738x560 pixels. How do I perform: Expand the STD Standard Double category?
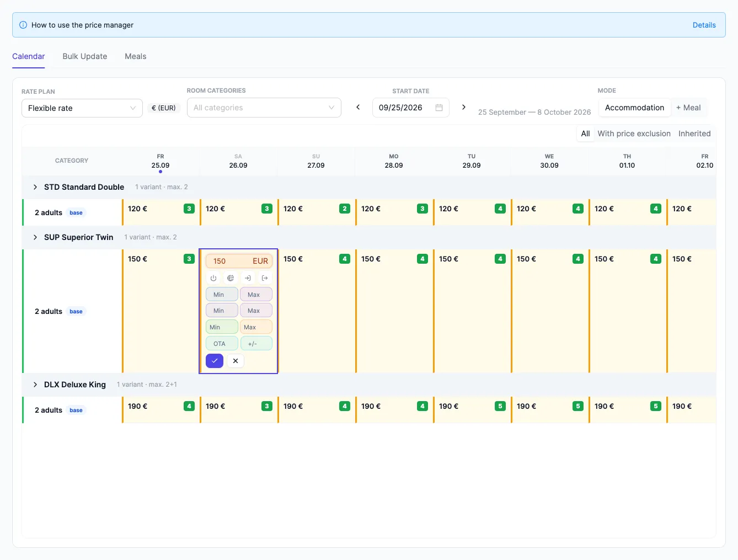coord(35,187)
